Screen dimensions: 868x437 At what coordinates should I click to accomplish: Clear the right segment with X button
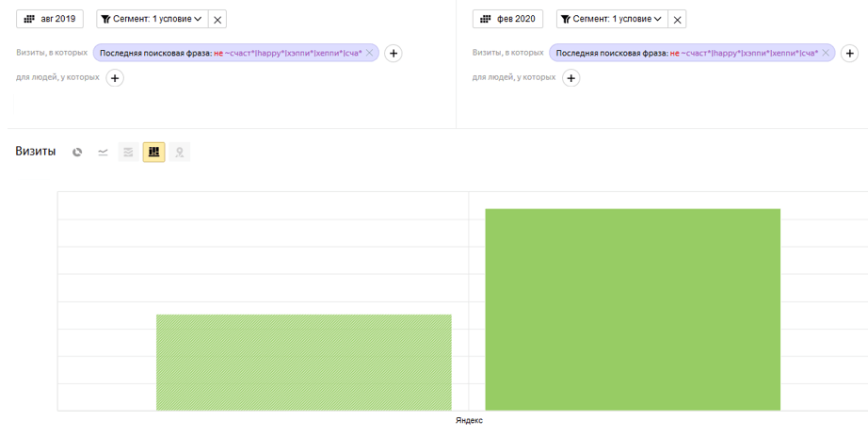(677, 20)
